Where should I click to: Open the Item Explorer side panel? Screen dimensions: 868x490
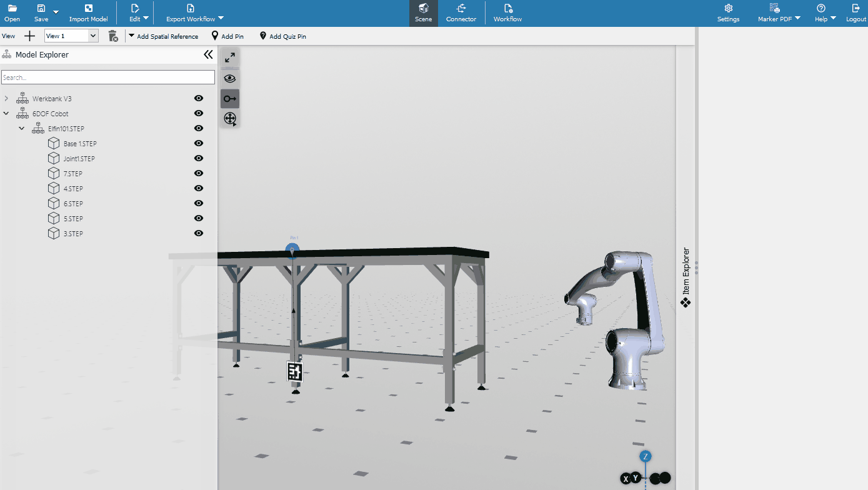pos(686,277)
